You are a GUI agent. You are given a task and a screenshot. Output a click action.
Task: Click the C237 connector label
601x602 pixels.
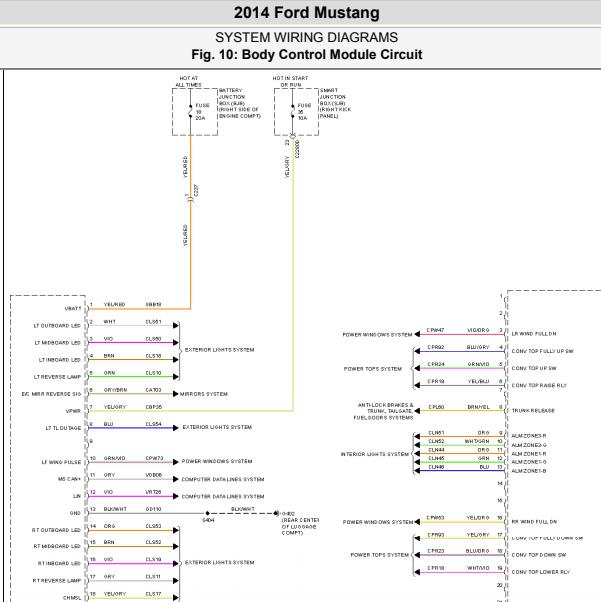tap(196, 190)
